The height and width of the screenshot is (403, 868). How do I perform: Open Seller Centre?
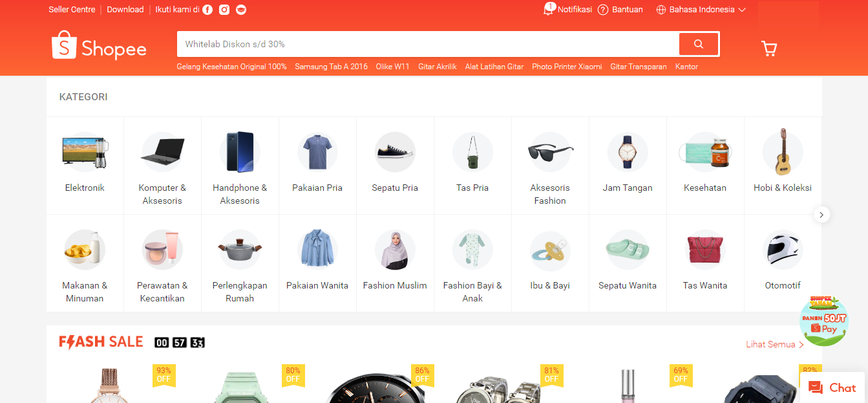click(72, 10)
